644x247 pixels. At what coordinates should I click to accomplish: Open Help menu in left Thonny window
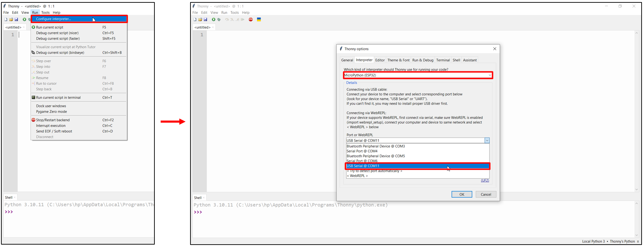pos(57,12)
